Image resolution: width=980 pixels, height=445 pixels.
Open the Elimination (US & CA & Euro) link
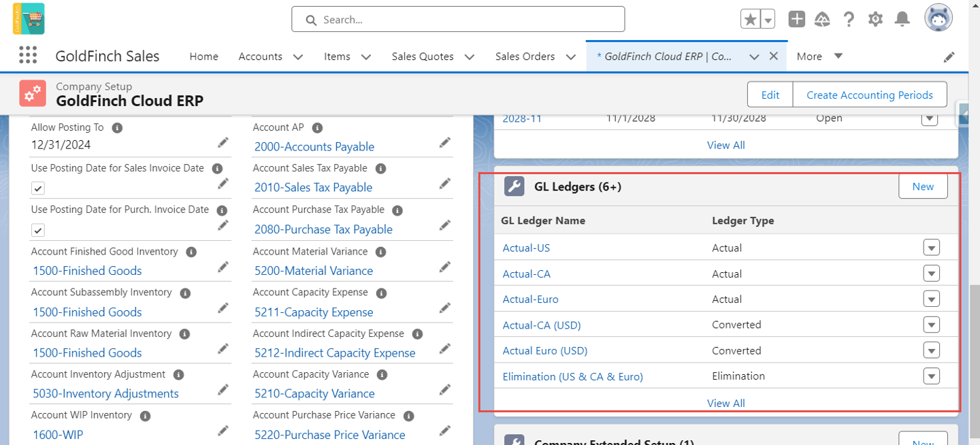click(572, 376)
